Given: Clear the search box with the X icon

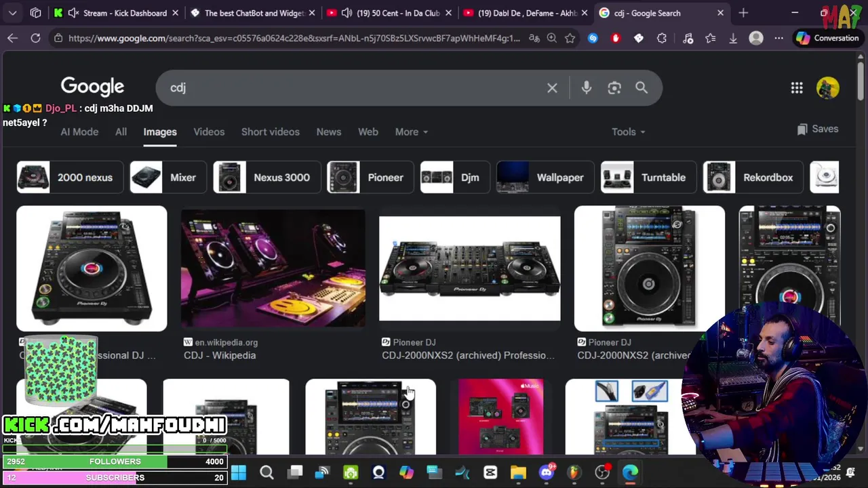Looking at the screenshot, I should coord(552,87).
